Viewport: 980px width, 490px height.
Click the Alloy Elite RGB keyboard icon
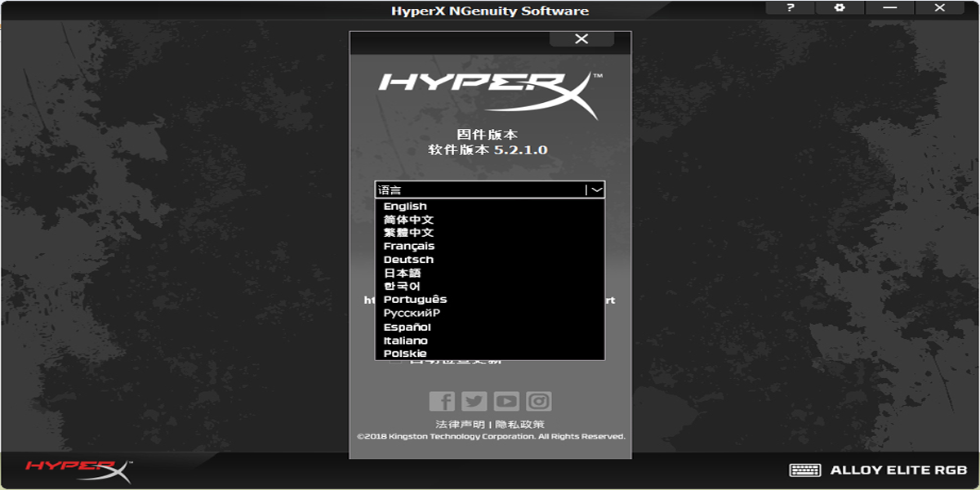pos(805,470)
